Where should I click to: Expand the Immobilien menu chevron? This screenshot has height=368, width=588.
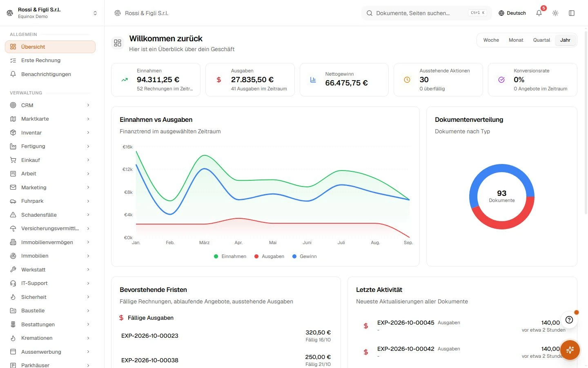tap(88, 256)
